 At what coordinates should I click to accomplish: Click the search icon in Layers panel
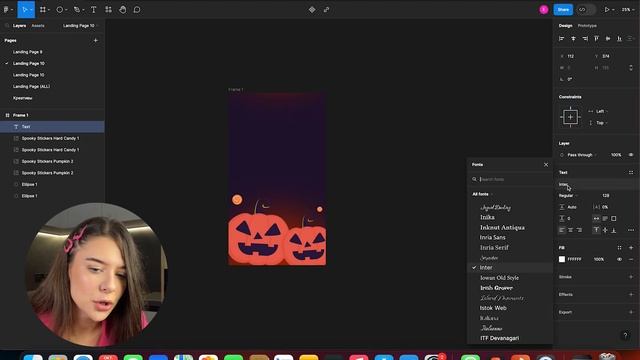tap(7, 26)
